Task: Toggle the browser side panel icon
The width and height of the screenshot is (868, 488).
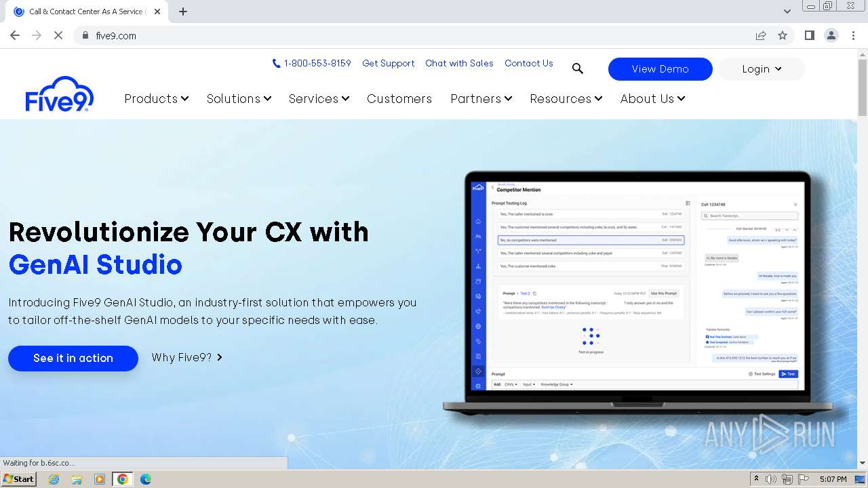Action: pos(809,35)
